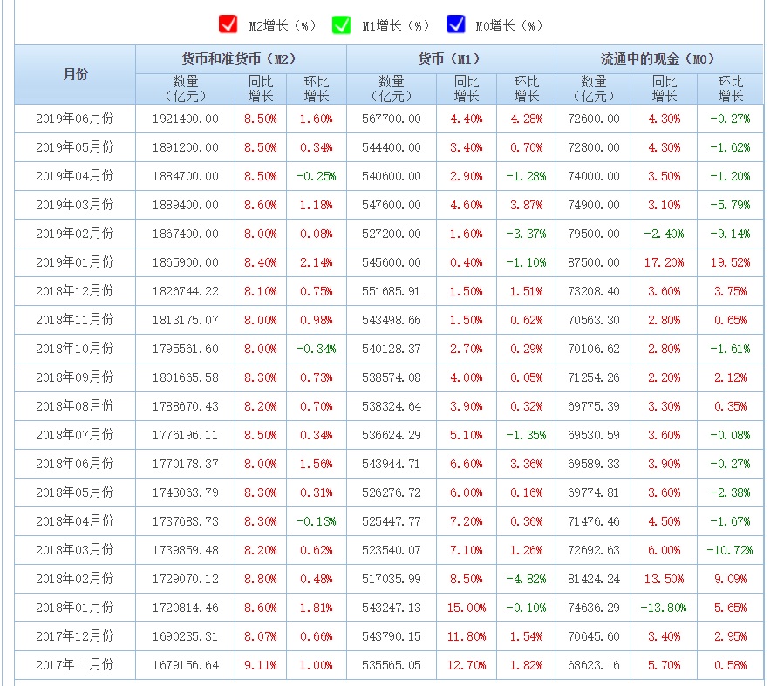Viewport: 784px width, 686px height.
Task: Toggle the green M1增长 checkbox
Action: (x=341, y=24)
